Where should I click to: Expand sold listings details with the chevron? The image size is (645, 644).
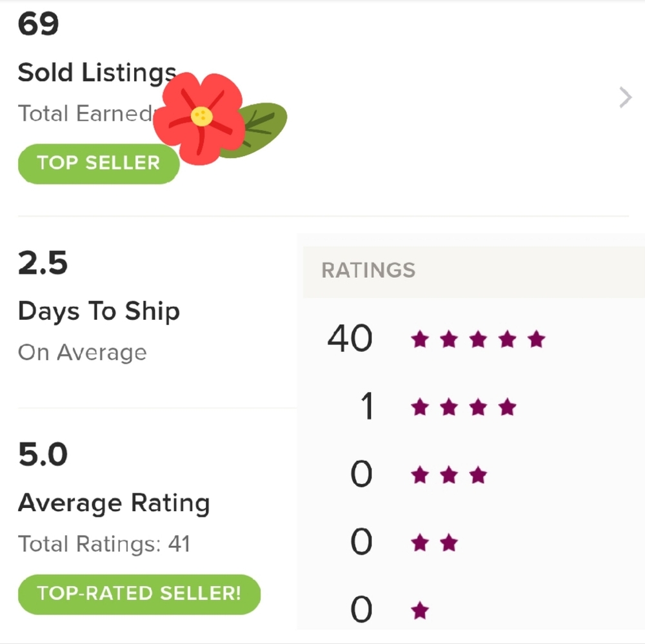(x=624, y=97)
